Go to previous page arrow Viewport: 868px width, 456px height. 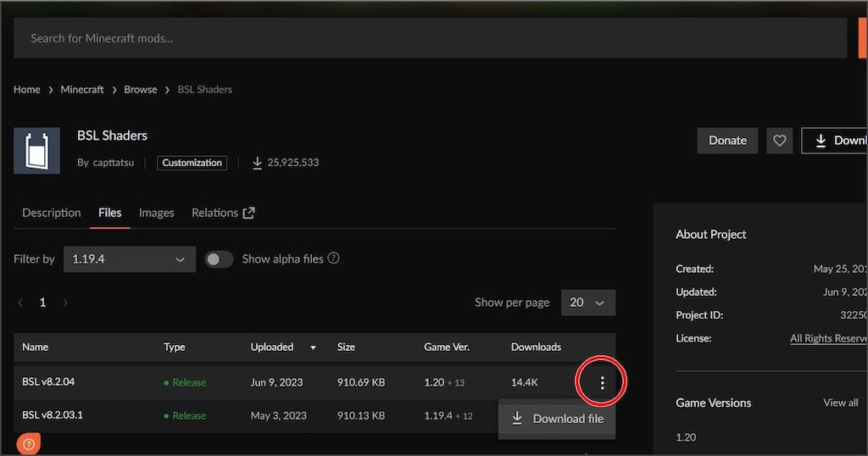pyautogui.click(x=20, y=303)
